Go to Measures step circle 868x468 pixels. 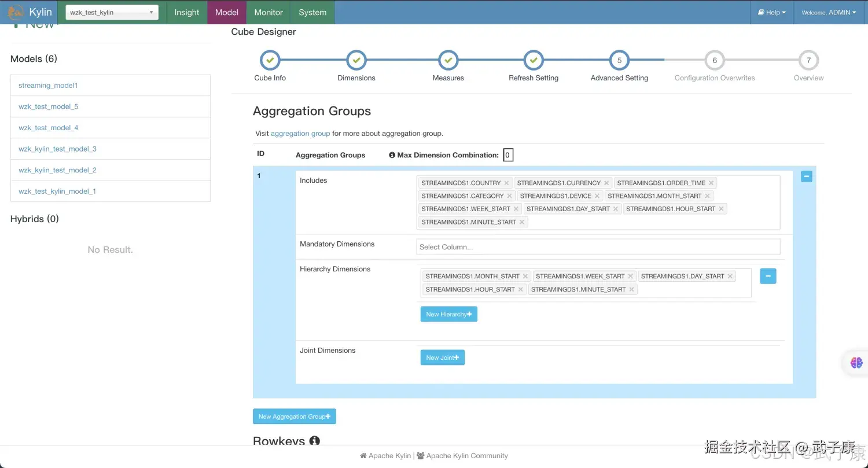point(448,60)
